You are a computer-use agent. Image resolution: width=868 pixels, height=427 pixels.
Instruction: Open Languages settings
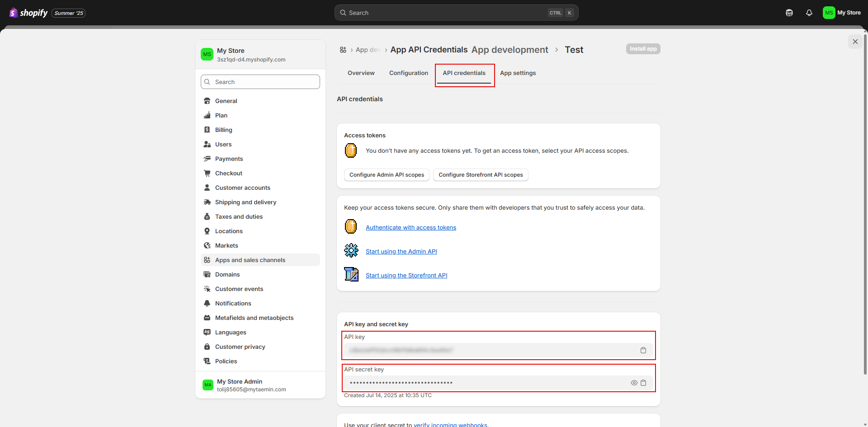pos(260,332)
